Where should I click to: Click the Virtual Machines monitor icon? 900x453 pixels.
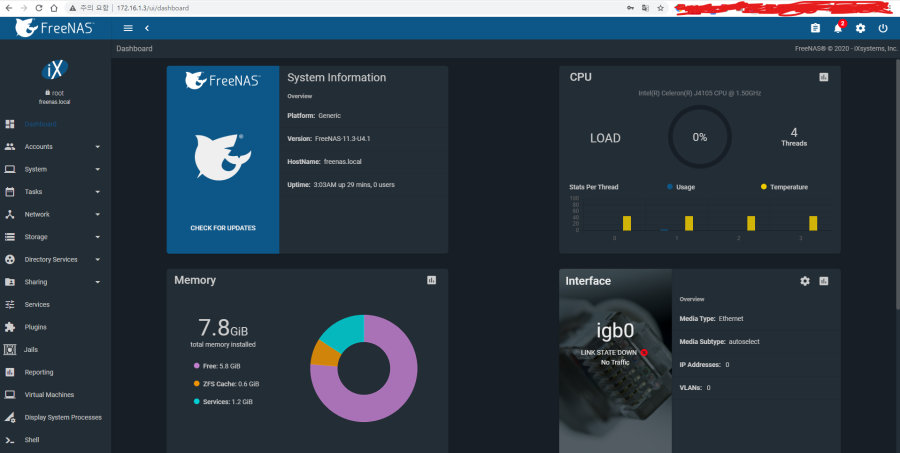click(x=10, y=394)
